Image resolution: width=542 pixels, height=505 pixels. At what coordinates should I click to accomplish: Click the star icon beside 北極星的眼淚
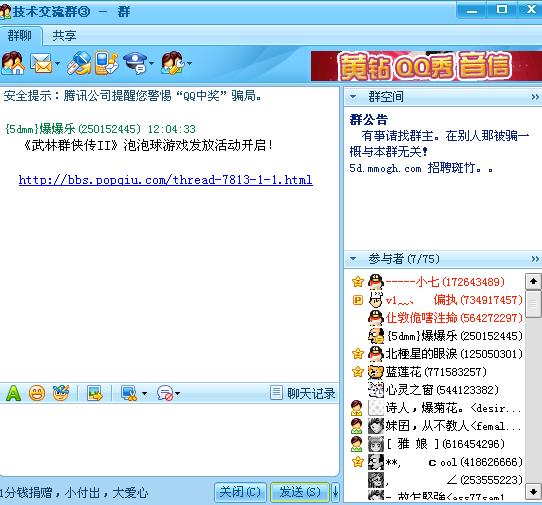pos(358,354)
